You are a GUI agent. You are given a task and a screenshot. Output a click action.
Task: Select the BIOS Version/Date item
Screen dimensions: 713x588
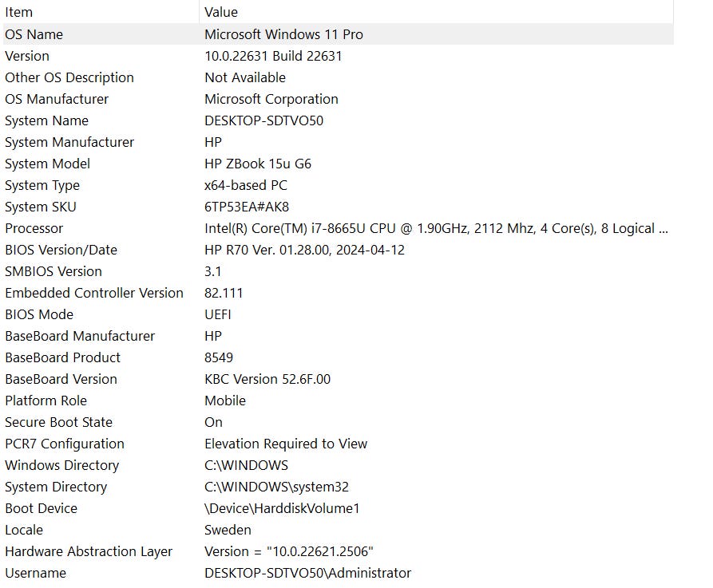pos(61,250)
